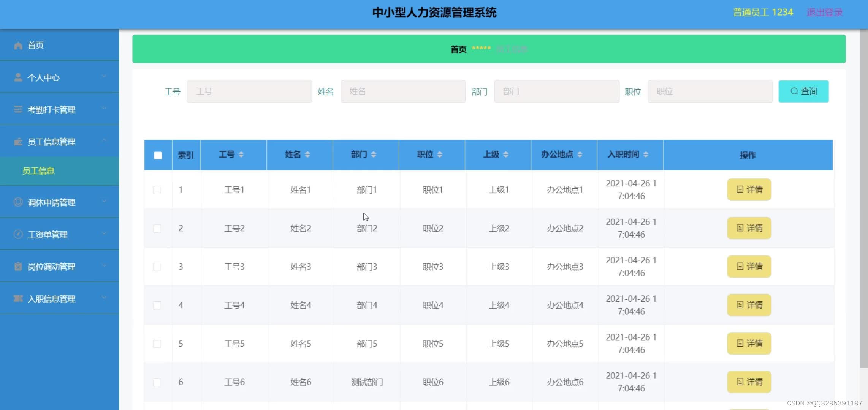
Task: Open the 入职信息管理 menu label
Action: click(52, 299)
